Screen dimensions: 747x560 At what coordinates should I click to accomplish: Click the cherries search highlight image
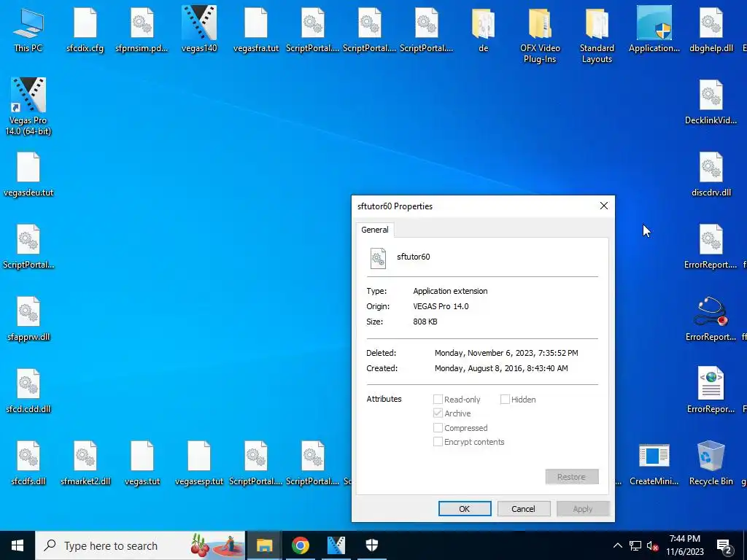pos(200,545)
